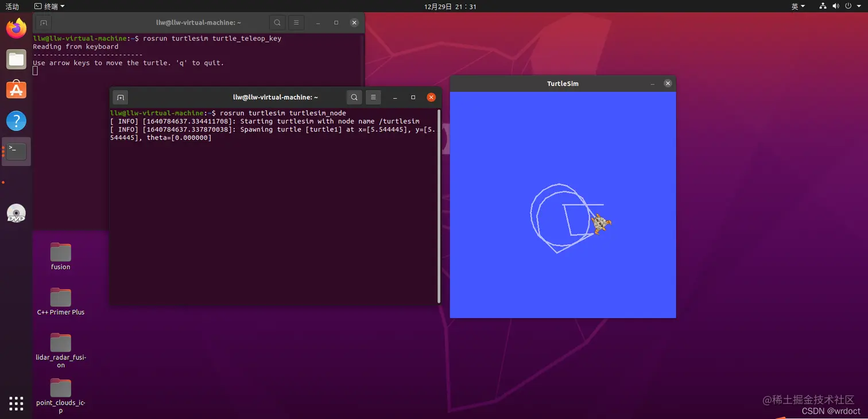Close the teleop terminal window
Image resolution: width=868 pixels, height=419 pixels.
(354, 23)
